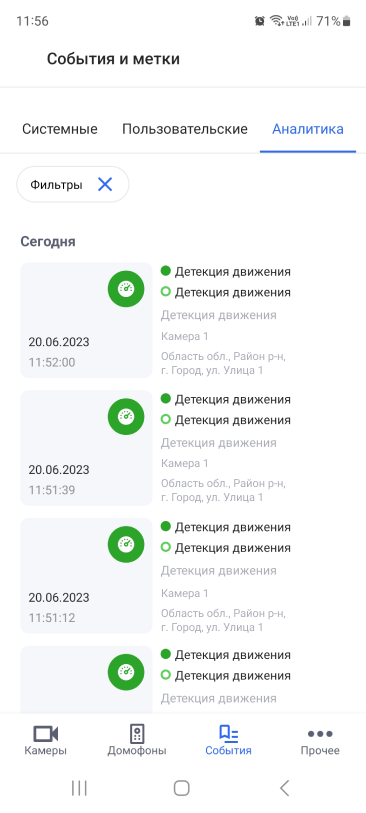Clear filters with the blue X icon

tap(105, 184)
